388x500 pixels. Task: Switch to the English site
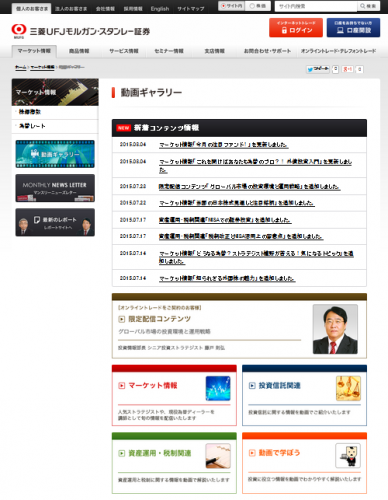pos(160,9)
